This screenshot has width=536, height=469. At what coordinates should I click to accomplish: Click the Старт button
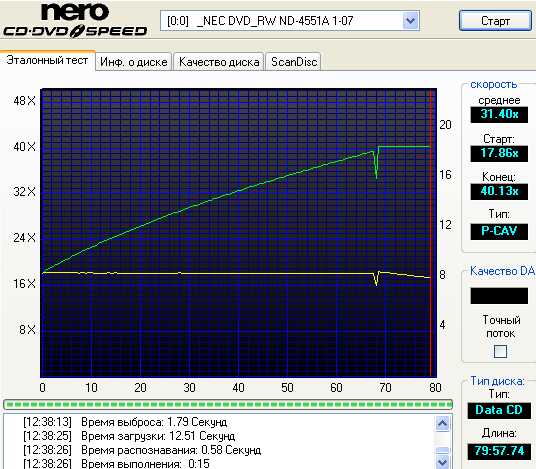pos(495,21)
